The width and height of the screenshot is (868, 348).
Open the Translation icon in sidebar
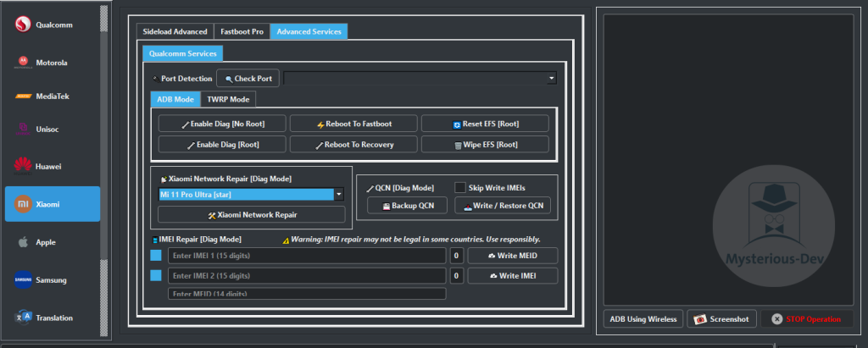pos(23,318)
